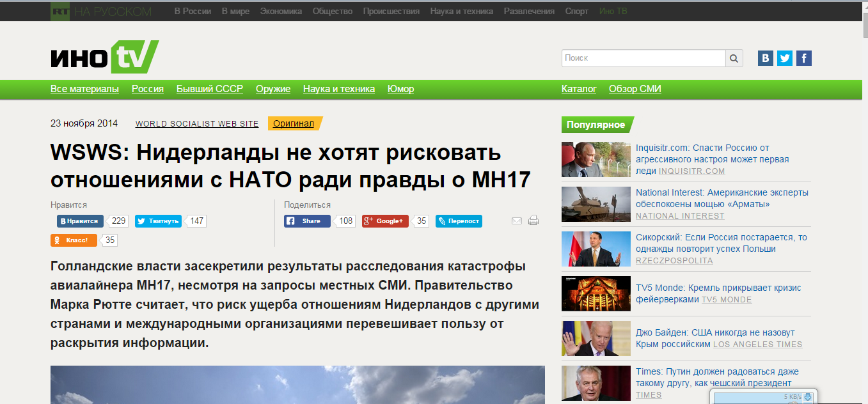Select green-bar Наука и техника link
Viewport: 868px width, 404px height.
pos(339,89)
